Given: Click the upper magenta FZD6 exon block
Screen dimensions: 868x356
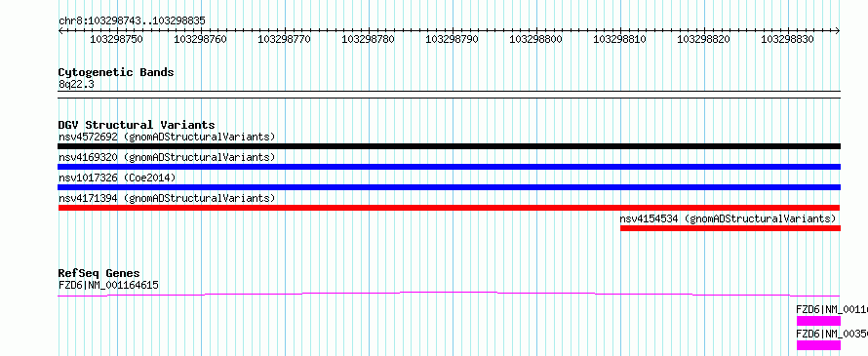Looking at the screenshot, I should [818, 321].
